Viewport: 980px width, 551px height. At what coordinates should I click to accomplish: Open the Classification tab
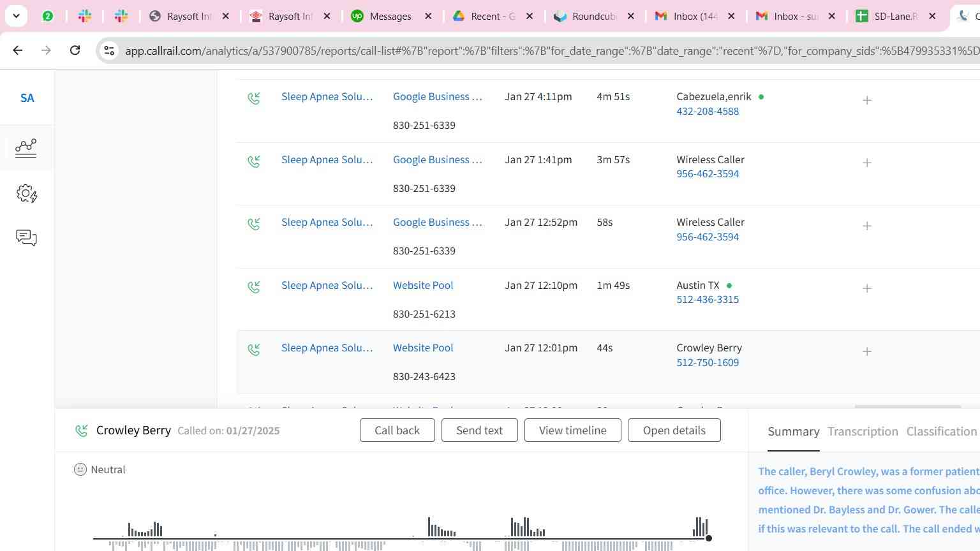[x=942, y=432]
